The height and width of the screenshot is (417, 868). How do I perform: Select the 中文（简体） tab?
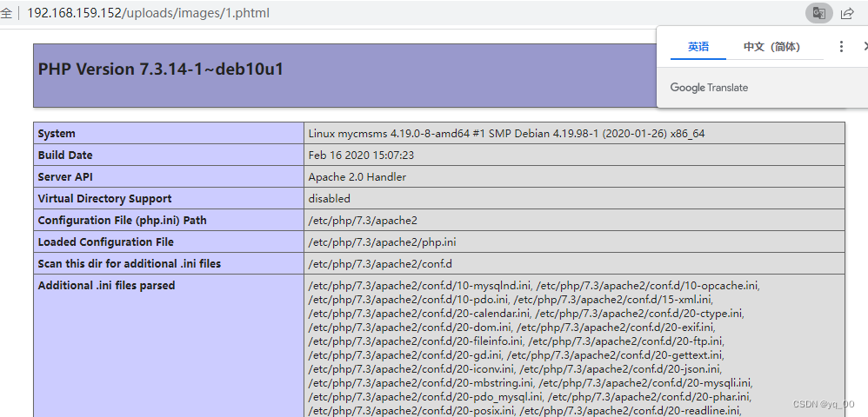[x=771, y=47]
